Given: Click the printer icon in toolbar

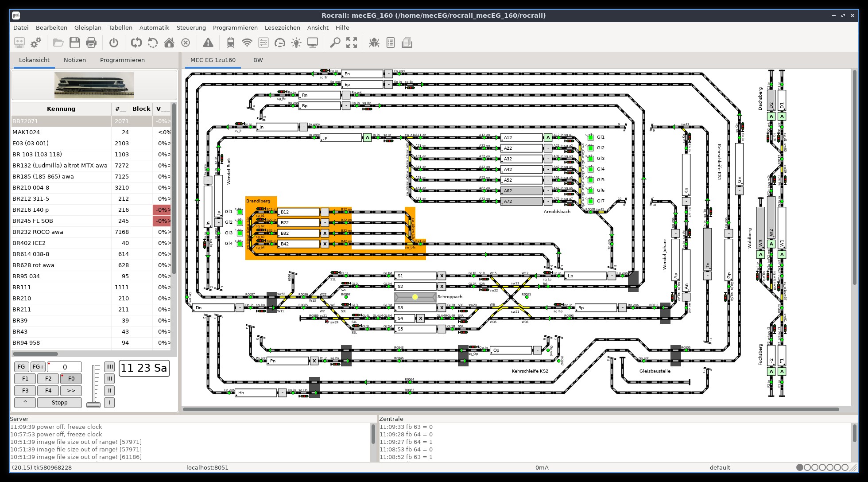Looking at the screenshot, I should point(91,43).
